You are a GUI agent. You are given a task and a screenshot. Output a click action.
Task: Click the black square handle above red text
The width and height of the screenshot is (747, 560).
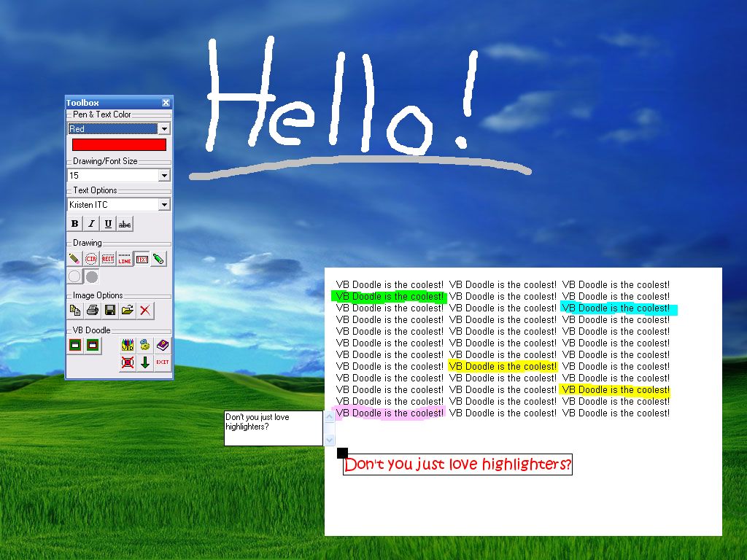342,453
